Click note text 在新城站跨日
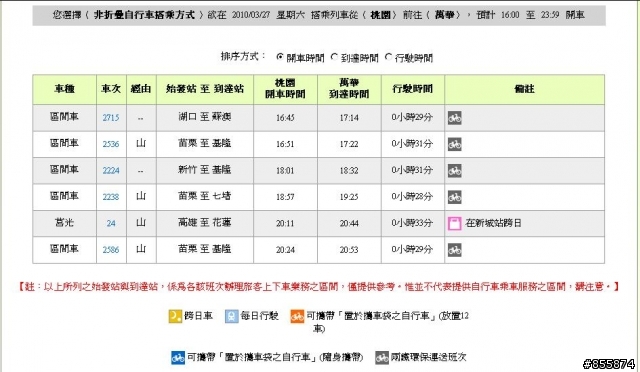640x372 pixels. click(493, 223)
